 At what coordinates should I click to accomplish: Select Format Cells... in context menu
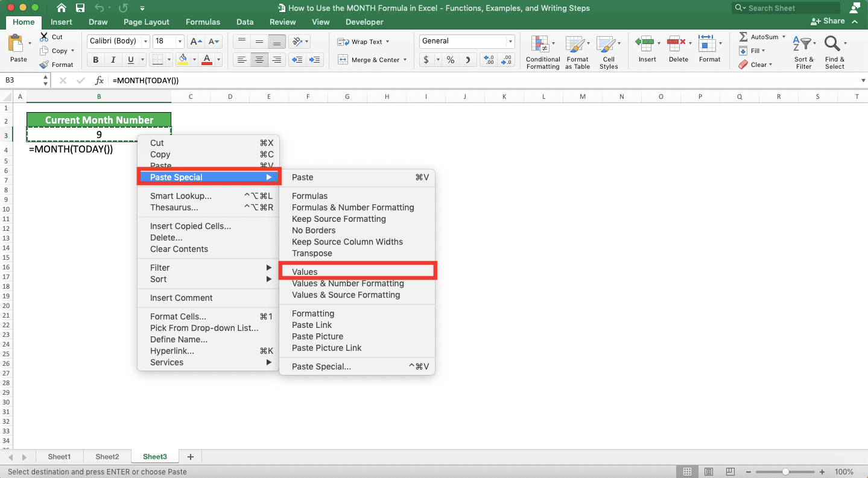[209, 316]
